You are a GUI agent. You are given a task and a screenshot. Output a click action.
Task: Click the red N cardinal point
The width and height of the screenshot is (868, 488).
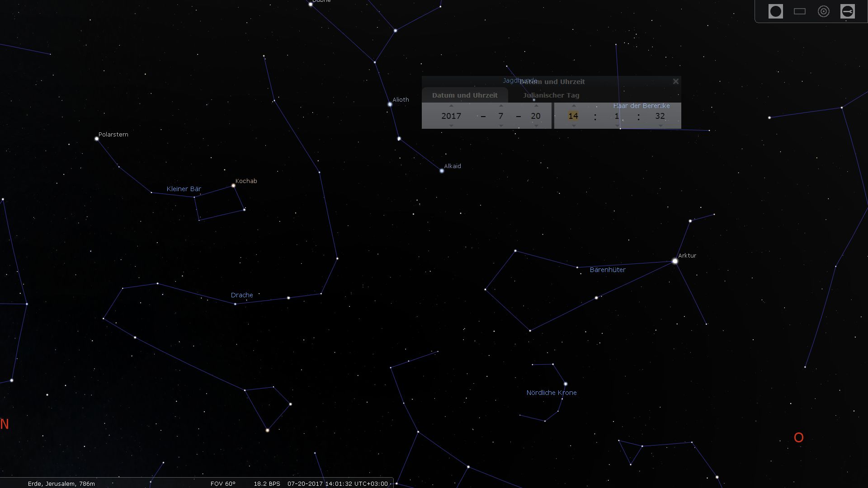5,424
